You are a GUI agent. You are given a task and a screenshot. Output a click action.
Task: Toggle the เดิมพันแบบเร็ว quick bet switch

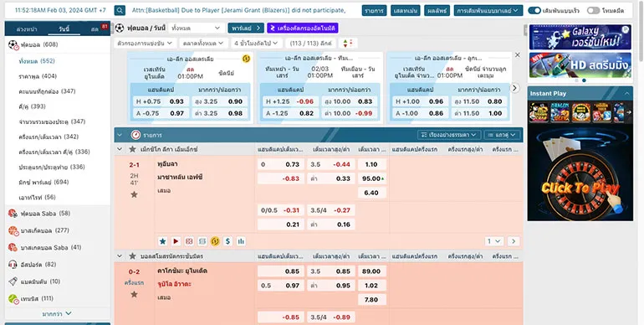534,10
